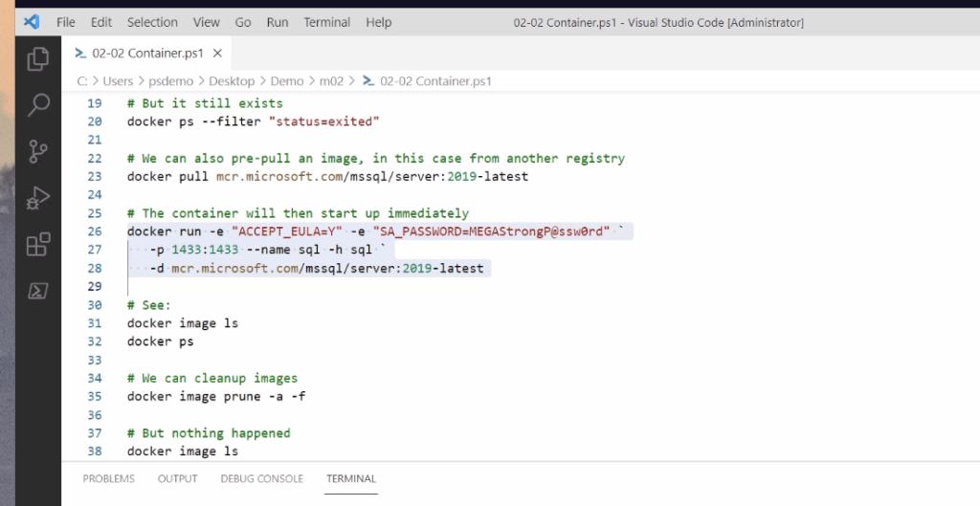This screenshot has height=506, width=980.
Task: Click the m02 breadcrumb segment
Action: coord(332,80)
